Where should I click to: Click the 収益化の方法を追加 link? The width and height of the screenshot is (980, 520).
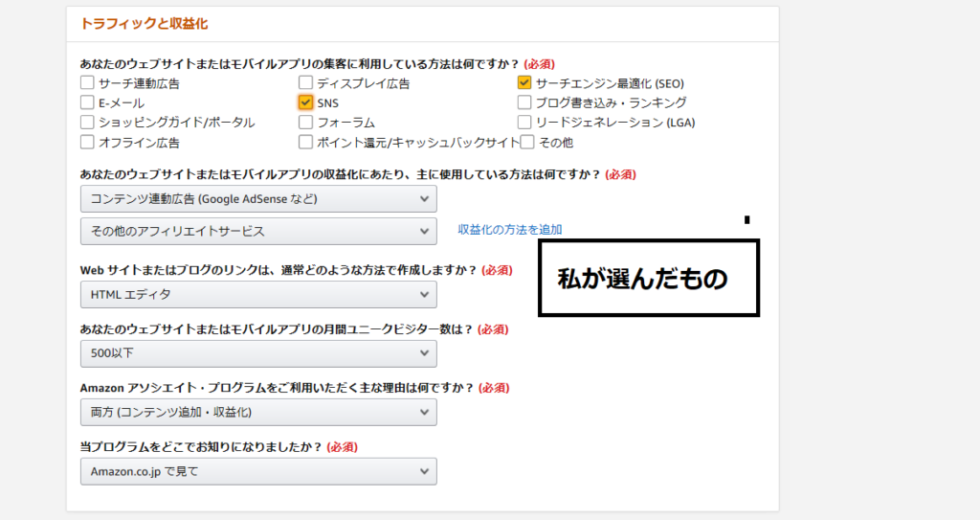(510, 230)
